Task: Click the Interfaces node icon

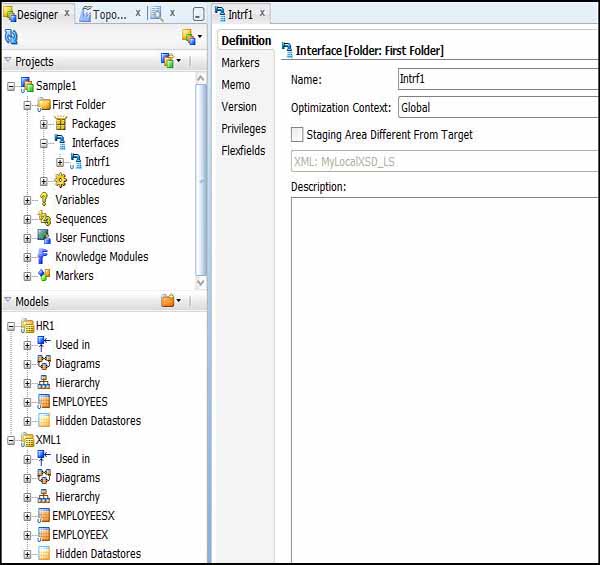Action: coord(60,142)
